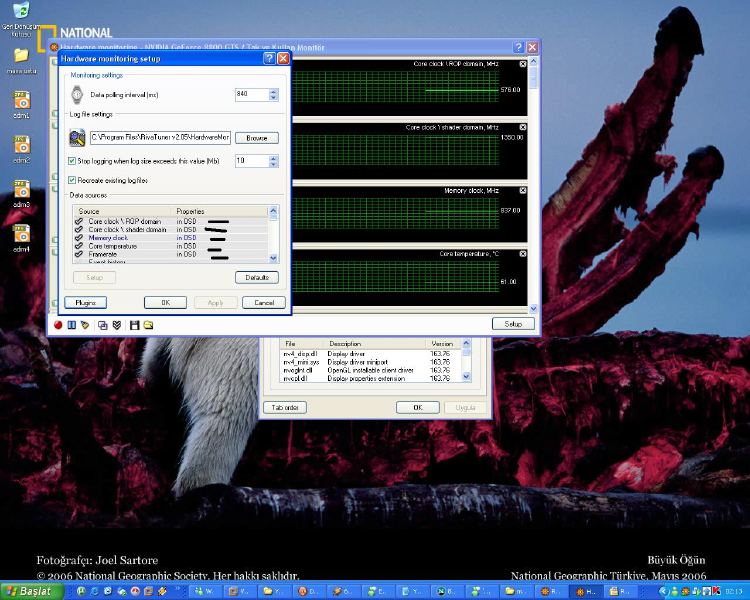Toggle Recreate existing log files checkbox

[72, 180]
